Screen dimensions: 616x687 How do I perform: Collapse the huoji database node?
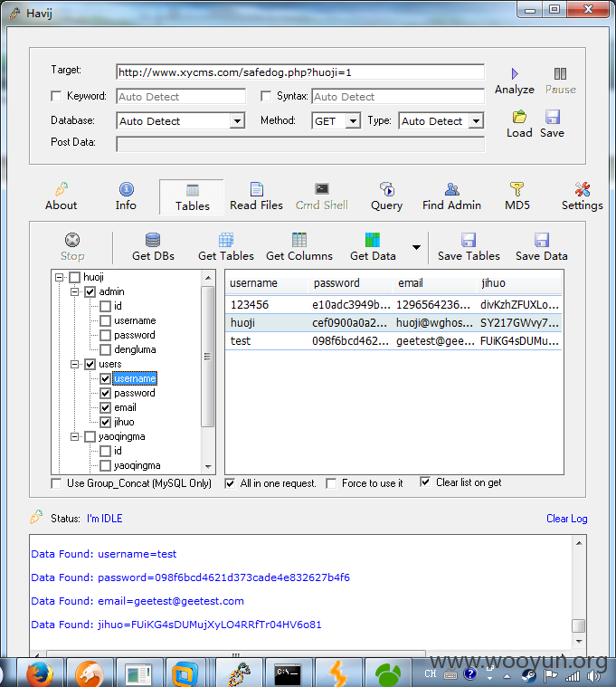click(59, 277)
